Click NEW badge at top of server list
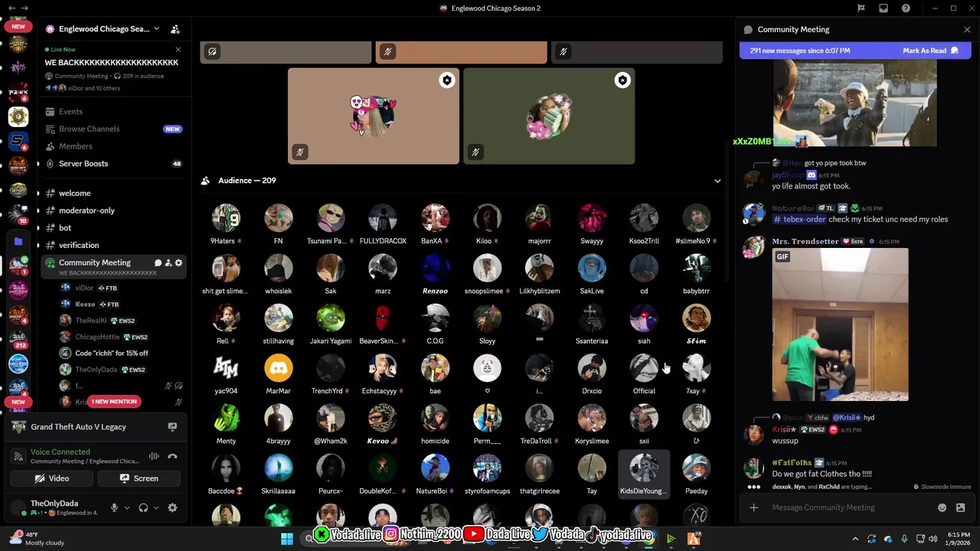The height and width of the screenshot is (551, 980). (x=18, y=26)
